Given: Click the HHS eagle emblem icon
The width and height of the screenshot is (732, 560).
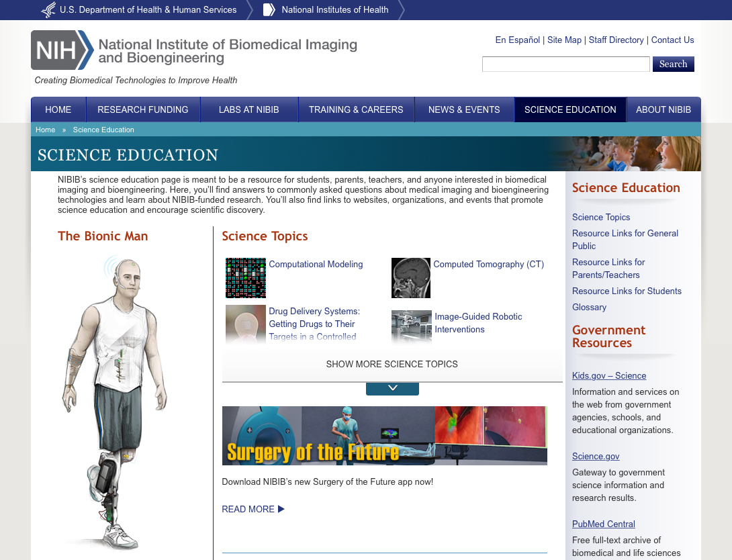Looking at the screenshot, I should 47,9.
